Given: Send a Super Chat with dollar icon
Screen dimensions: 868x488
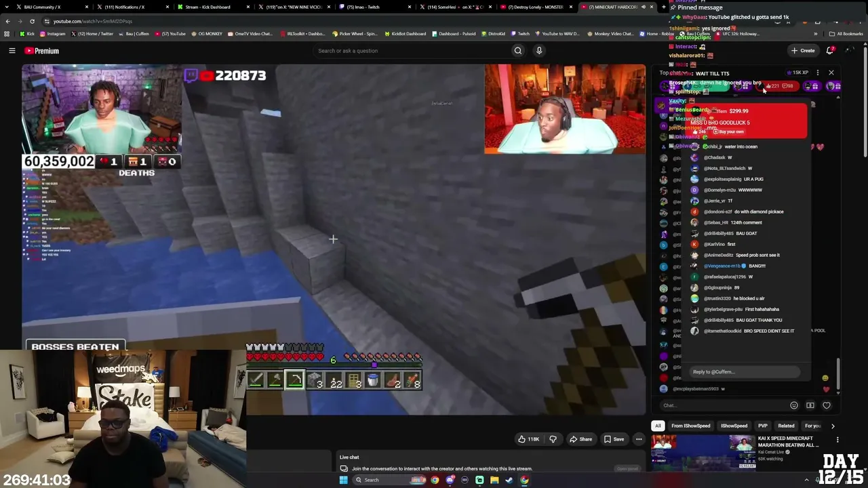Looking at the screenshot, I should (810, 405).
